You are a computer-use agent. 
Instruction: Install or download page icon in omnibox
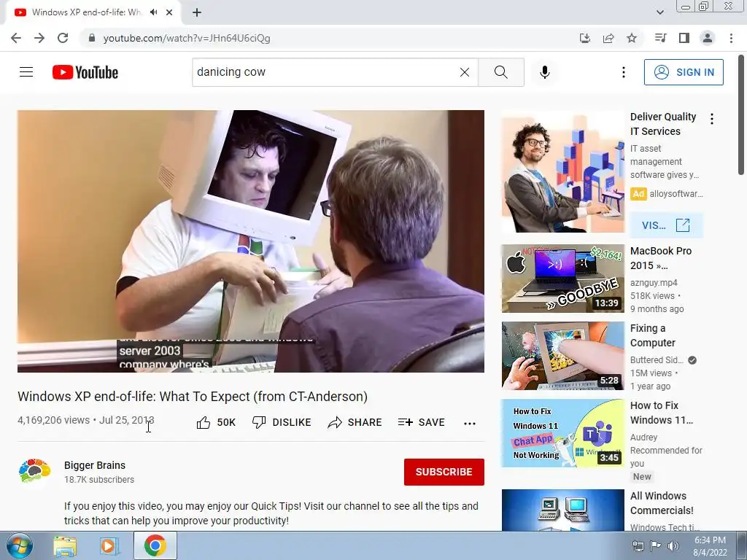(x=585, y=38)
